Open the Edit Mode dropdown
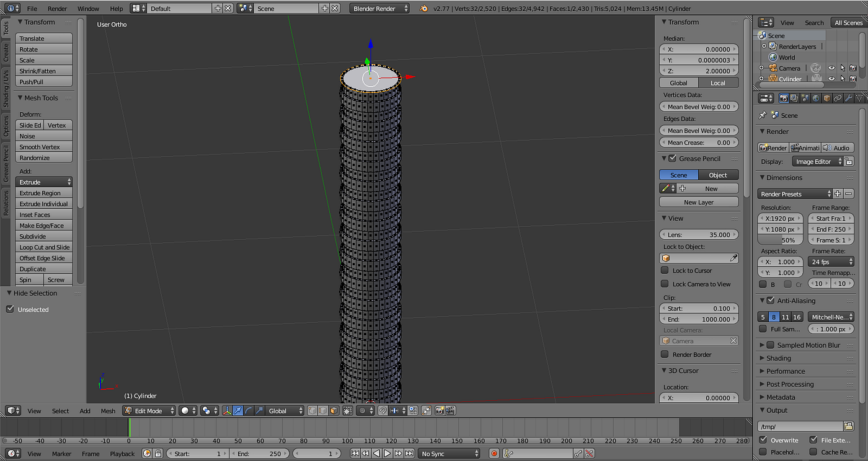Screen dimensions: 868x461 click(149, 411)
